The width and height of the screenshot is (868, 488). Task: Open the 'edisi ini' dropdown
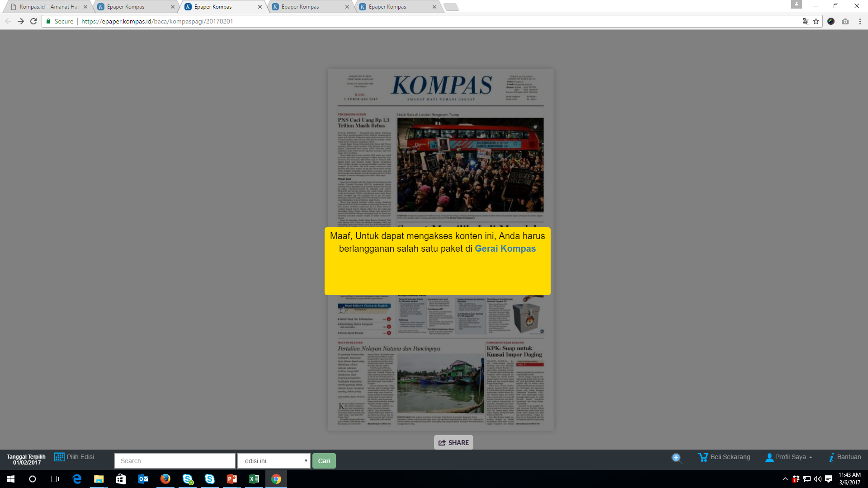tap(274, 461)
